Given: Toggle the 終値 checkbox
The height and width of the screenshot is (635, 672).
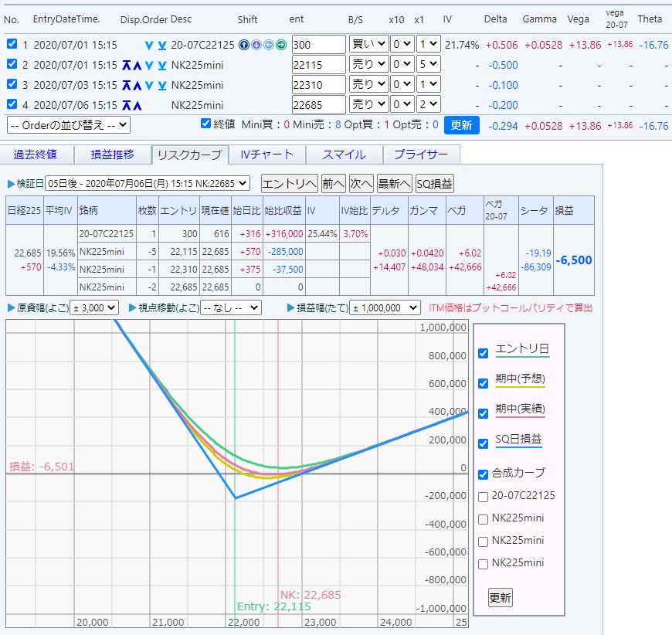Looking at the screenshot, I should (205, 124).
